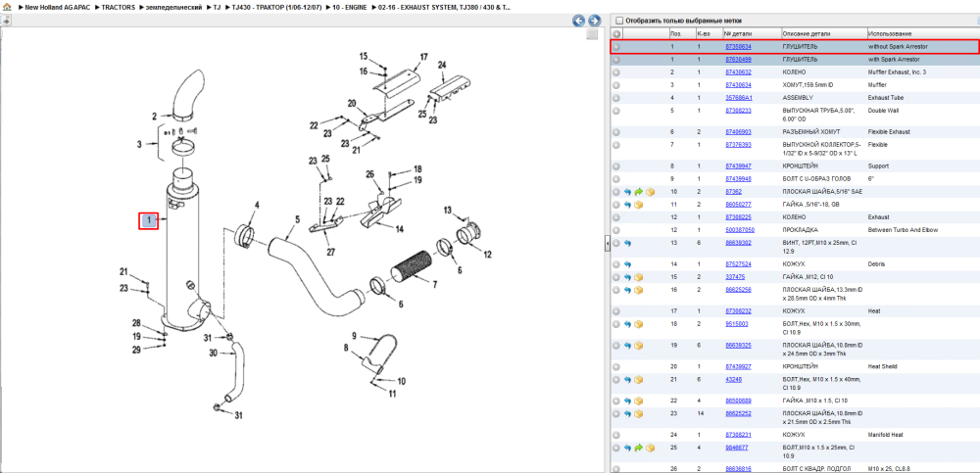
Task: Click blue back arrow icon in row 10
Action: tap(627, 192)
